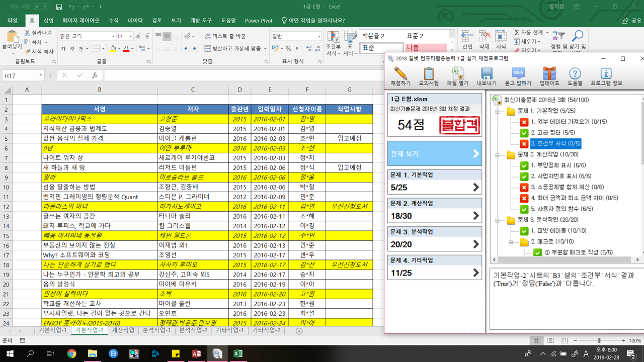Screen dimensions: 644x362
Task: Switch to the 계산작업 sheet tab
Action: [123, 330]
